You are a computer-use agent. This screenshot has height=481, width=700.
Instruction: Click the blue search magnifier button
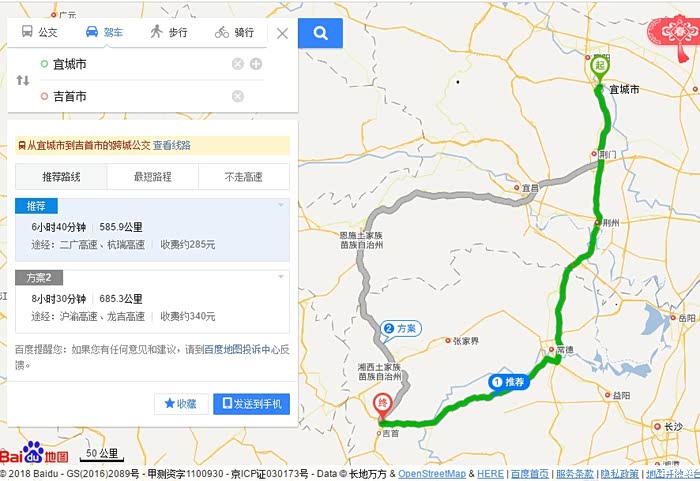[x=320, y=33]
